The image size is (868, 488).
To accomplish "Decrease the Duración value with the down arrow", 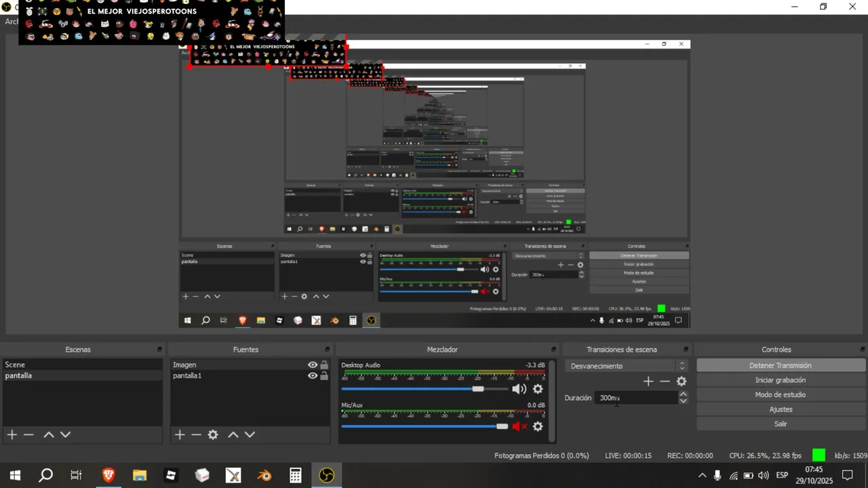I will pyautogui.click(x=683, y=401).
